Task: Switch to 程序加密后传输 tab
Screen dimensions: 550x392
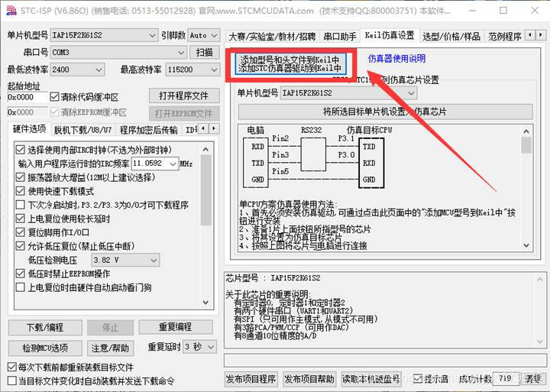Action: 148,130
